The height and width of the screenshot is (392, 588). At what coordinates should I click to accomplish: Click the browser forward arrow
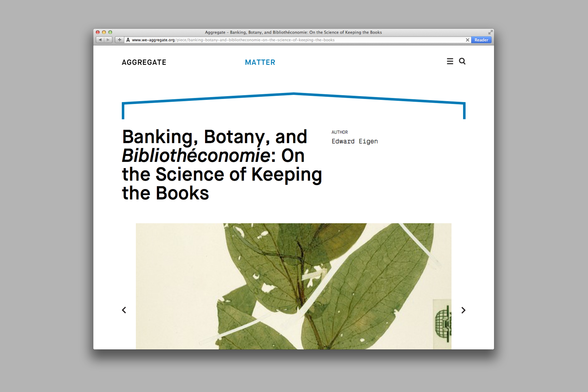[x=108, y=40]
